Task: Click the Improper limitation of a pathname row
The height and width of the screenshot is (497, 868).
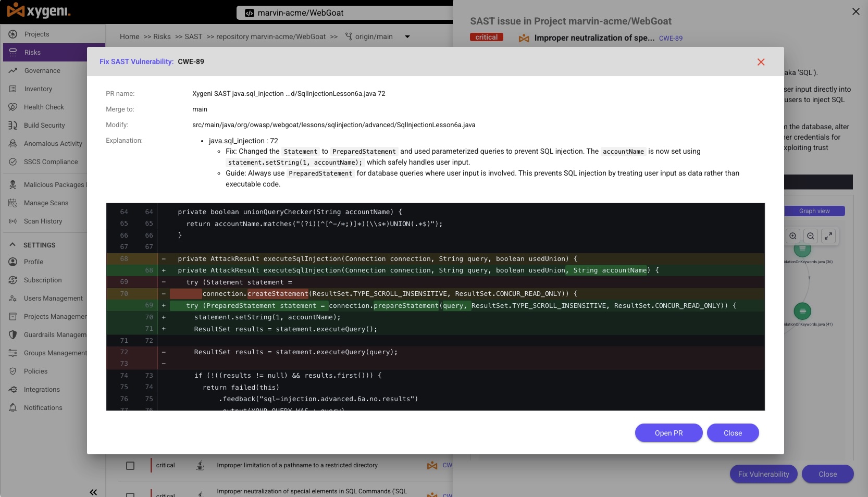Action: 297,465
